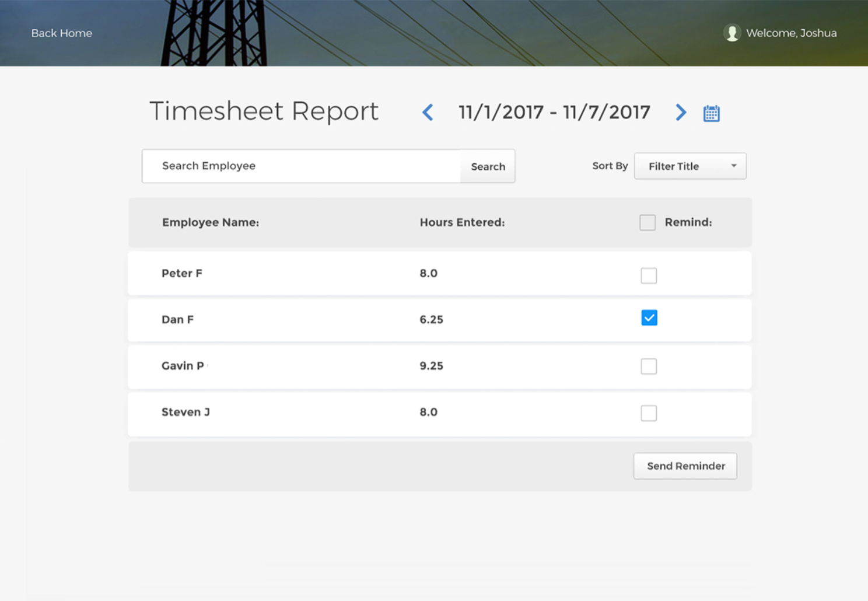Screen dimensions: 868x601
Task: Select the Dan F employee name
Action: 177,319
